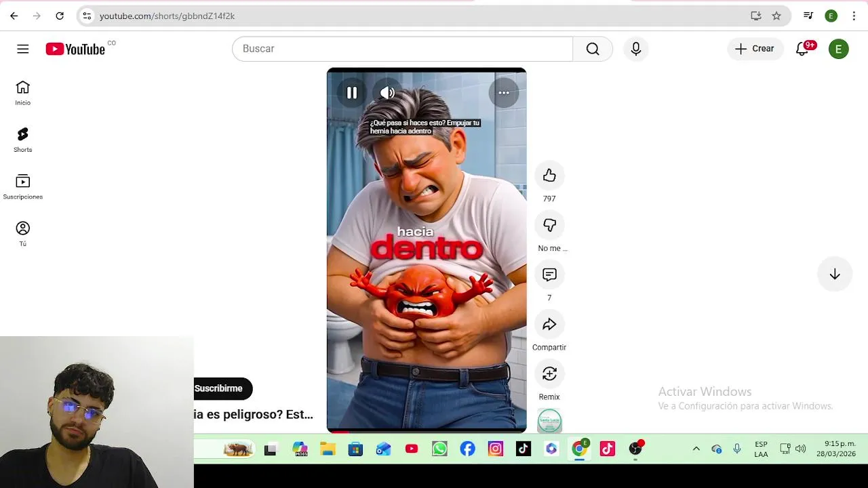This screenshot has height=488, width=868.
Task: Open WhatsApp on the taskbar
Action: 439,449
